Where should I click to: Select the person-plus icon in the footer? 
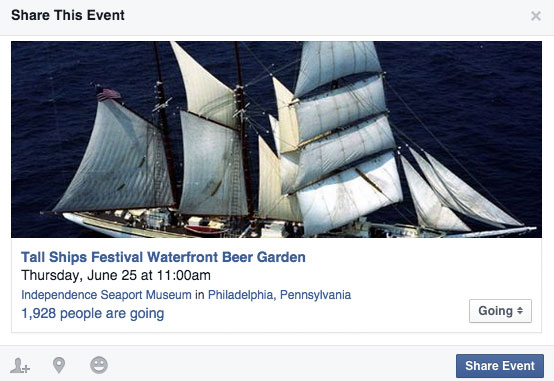20,365
